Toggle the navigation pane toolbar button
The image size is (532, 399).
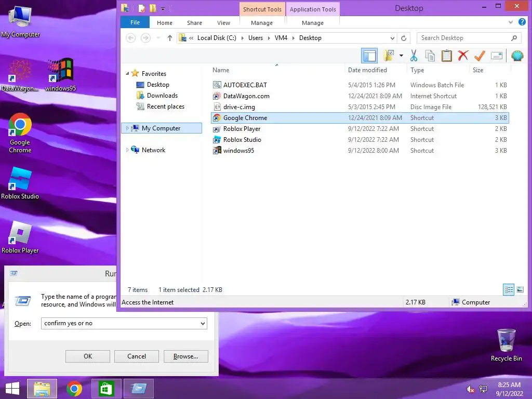pos(369,56)
